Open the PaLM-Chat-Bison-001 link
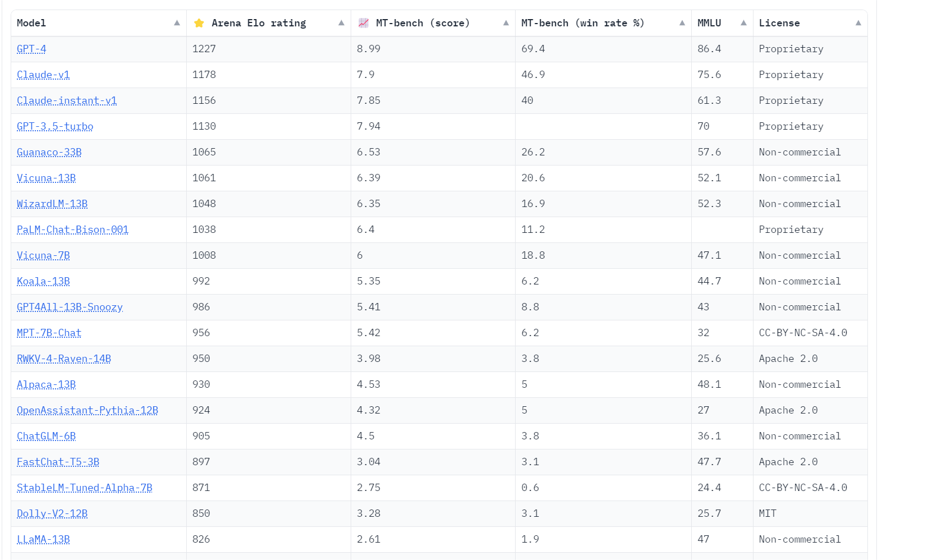Screen dimensions: 928x560 pos(73,229)
